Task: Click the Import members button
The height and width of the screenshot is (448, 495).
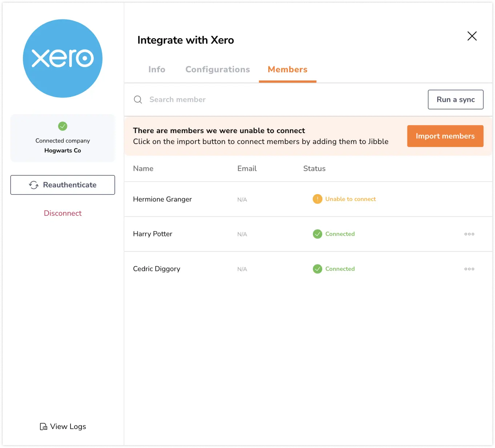Action: [445, 136]
